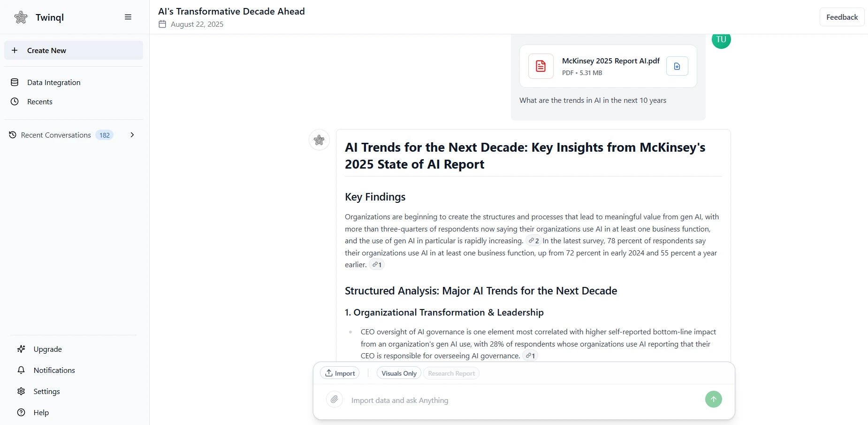This screenshot has height=425, width=868.
Task: Click the 'Import data and ask Anything' field
Action: tap(469, 401)
